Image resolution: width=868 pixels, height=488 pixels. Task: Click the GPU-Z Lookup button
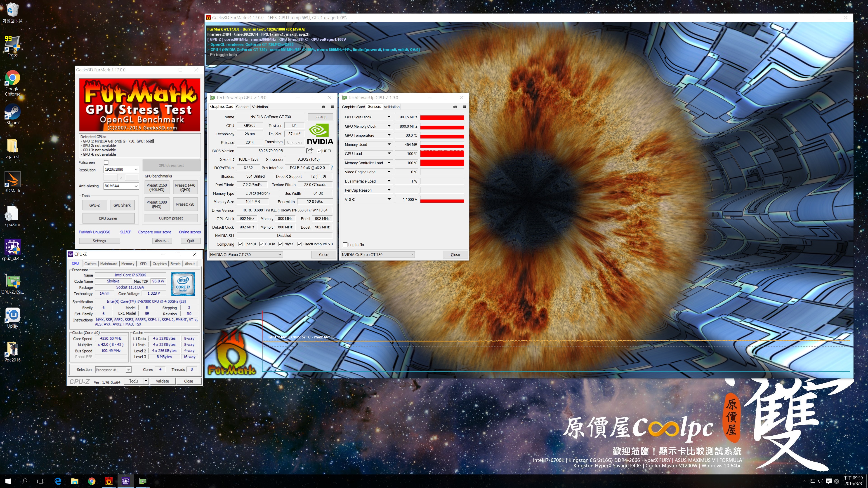tap(320, 117)
